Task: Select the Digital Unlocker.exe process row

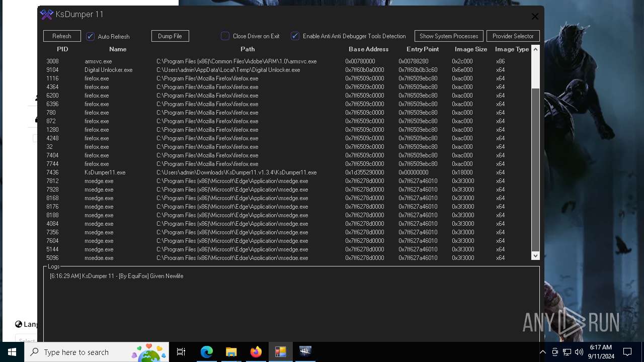Action: [287, 70]
